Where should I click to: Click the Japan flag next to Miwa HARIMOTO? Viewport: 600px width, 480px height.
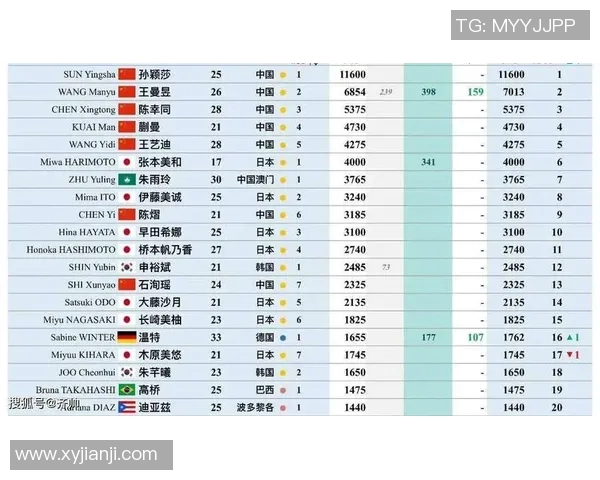127,162
